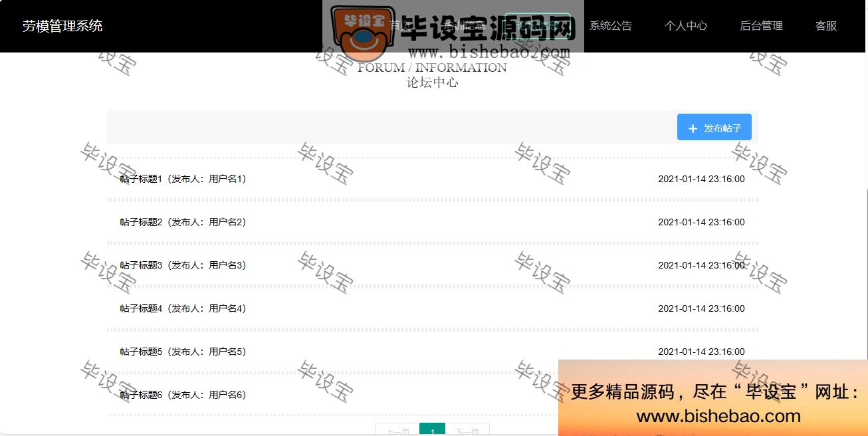Click the timestamp on the 帖子标题1 row

tap(701, 179)
